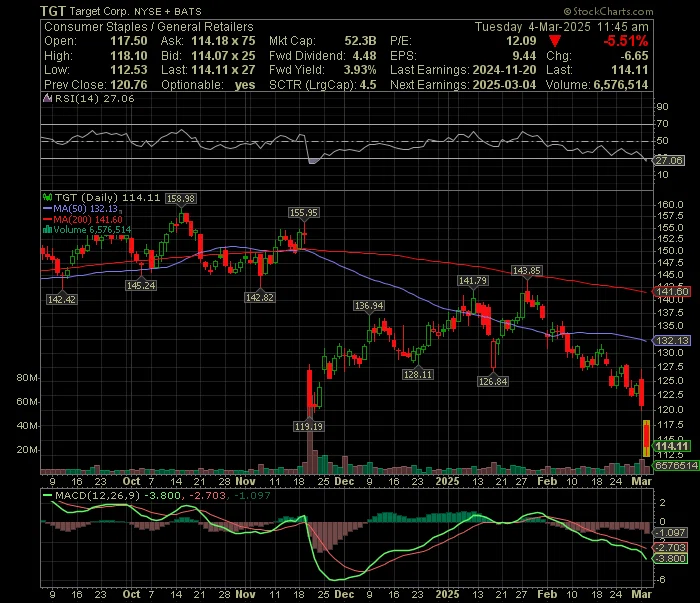700x603 pixels.
Task: Click the Mkt Cap value 52.3B
Action: pyautogui.click(x=360, y=41)
